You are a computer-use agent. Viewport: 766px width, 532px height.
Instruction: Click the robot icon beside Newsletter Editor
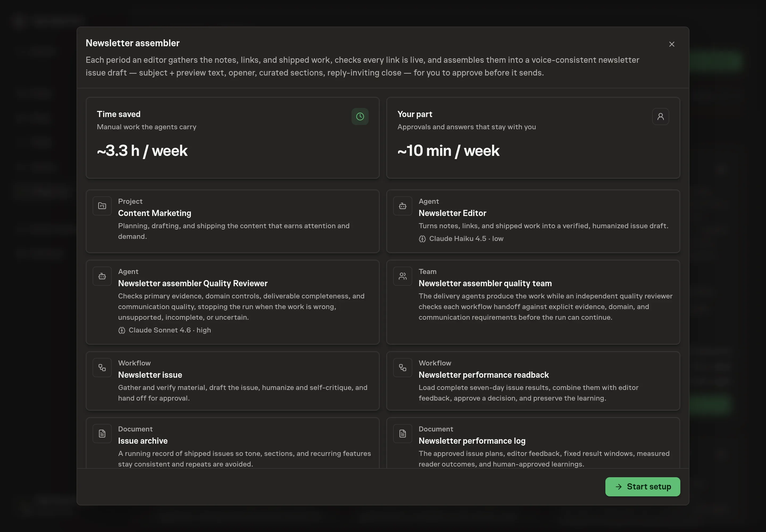[x=403, y=206]
